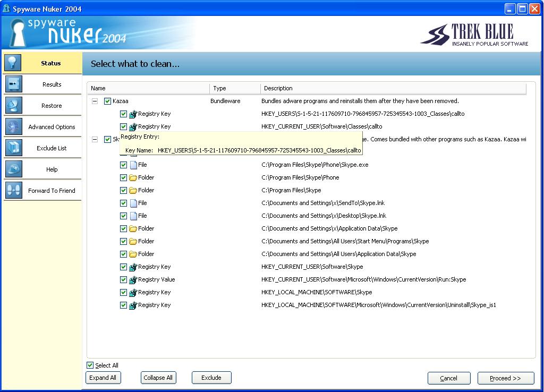Click the registry icon for HKEY_USERS callto key

133,114
